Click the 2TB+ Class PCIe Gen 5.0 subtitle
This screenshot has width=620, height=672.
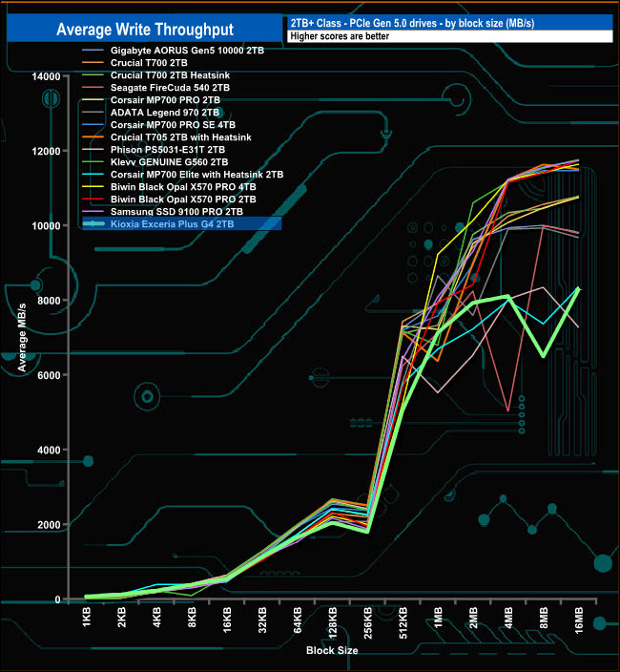(x=412, y=23)
